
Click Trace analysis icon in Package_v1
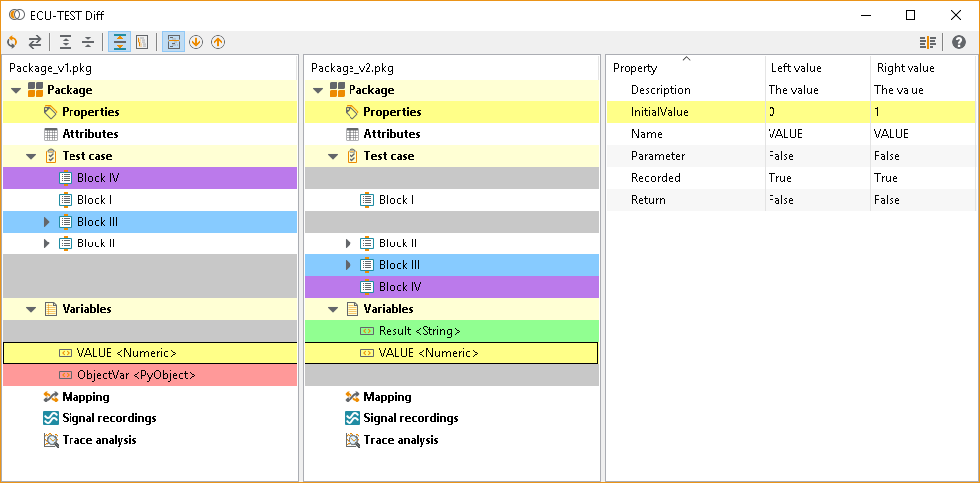51,440
